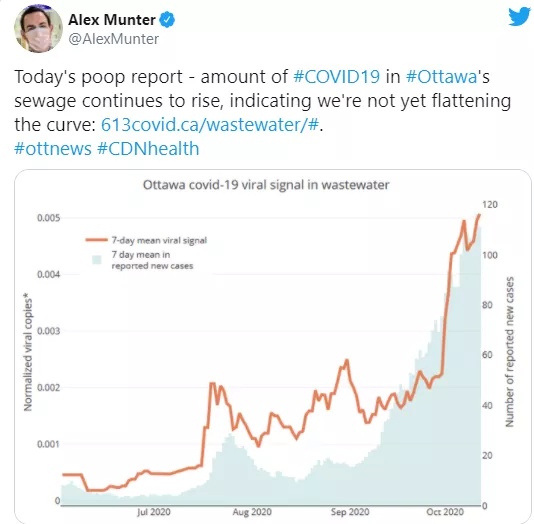534x524 pixels.
Task: Open Alex Munter's profile photo
Action: click(x=38, y=29)
